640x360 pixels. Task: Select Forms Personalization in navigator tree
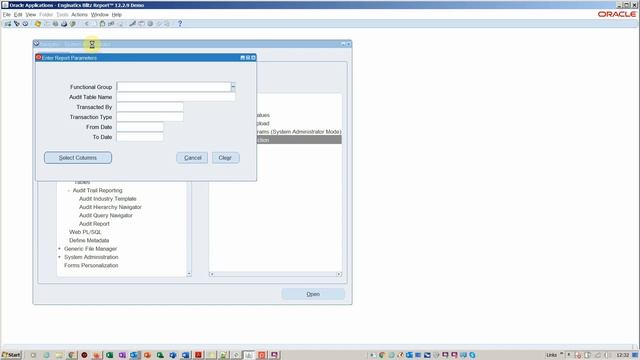pos(91,265)
